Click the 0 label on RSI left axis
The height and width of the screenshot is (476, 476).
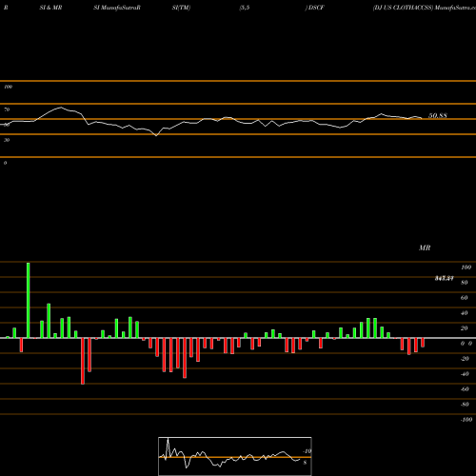[5, 163]
